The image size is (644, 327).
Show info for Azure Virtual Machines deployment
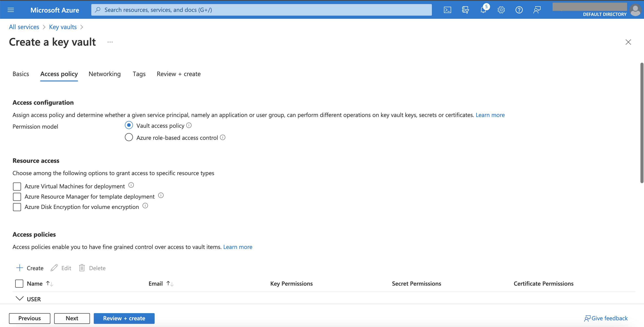pos(131,185)
